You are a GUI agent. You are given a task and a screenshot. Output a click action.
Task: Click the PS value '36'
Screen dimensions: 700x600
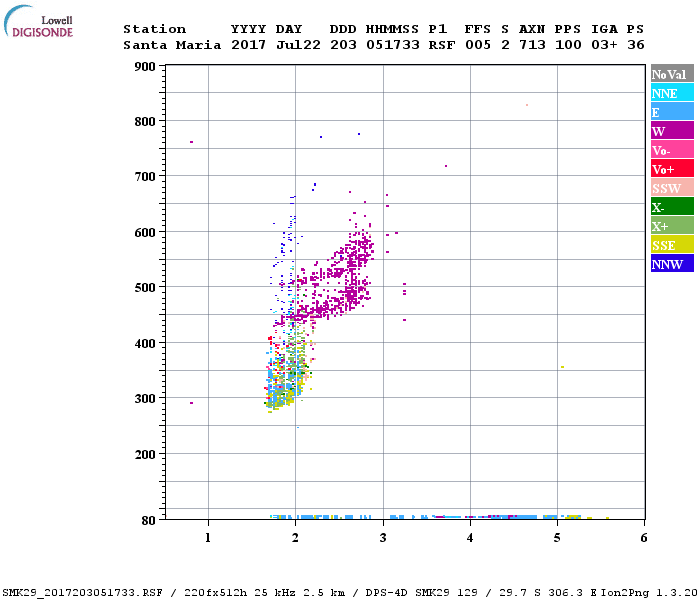[x=636, y=45]
